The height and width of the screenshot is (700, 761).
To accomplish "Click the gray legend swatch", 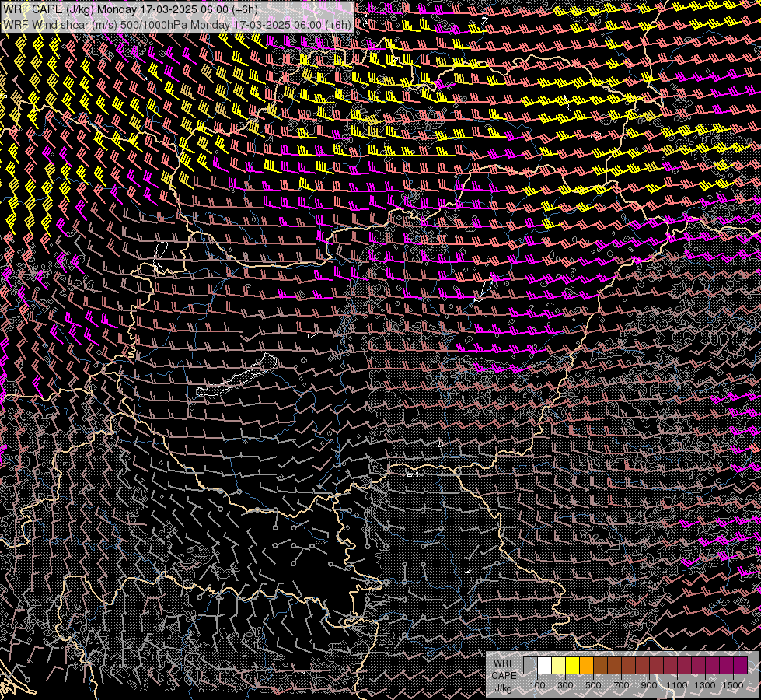I will 530,665.
